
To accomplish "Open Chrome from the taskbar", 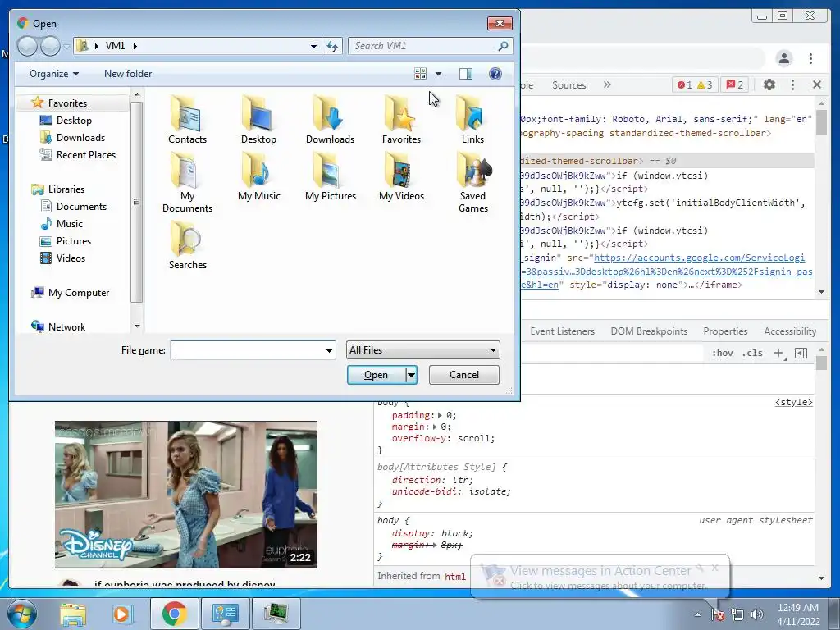I will coord(175,614).
